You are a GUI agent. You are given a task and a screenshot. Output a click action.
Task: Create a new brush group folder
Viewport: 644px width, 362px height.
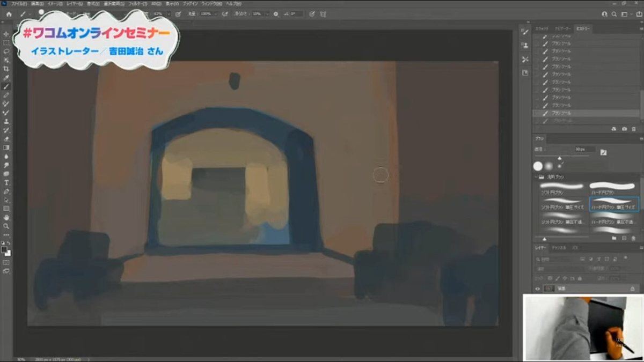coord(614,238)
